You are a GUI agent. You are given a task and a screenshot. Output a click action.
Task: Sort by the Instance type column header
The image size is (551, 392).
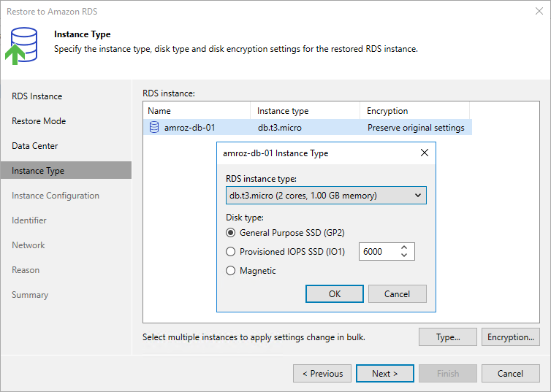[x=305, y=111]
